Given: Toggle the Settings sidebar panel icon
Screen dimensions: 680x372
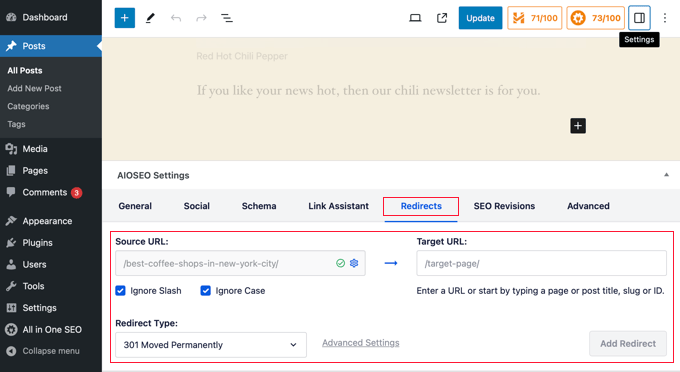Looking at the screenshot, I should tap(639, 18).
